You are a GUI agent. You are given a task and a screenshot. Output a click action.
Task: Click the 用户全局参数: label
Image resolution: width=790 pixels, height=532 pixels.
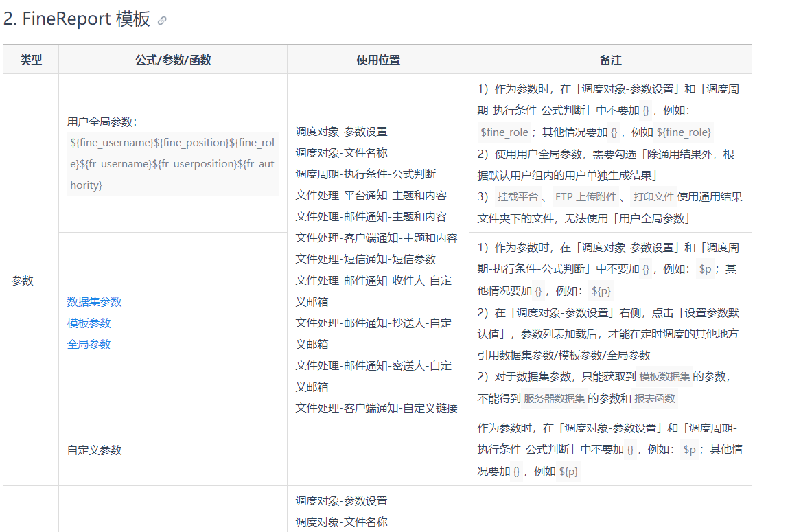102,122
